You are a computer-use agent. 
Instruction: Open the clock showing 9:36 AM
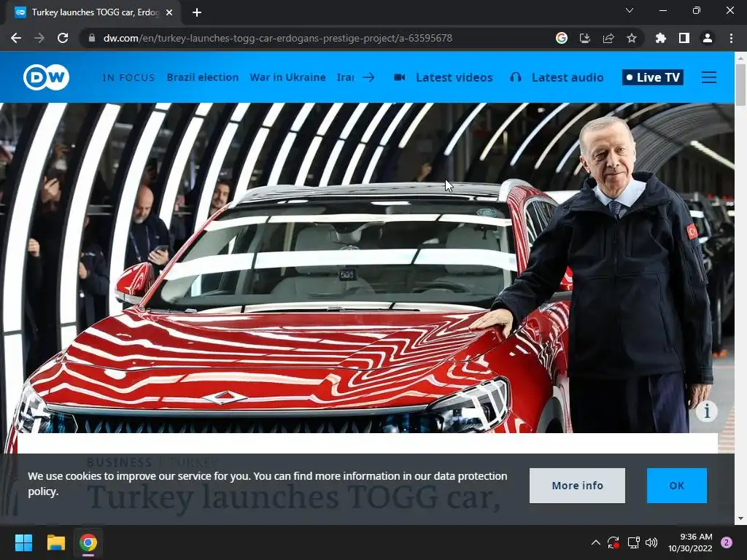[690, 542]
